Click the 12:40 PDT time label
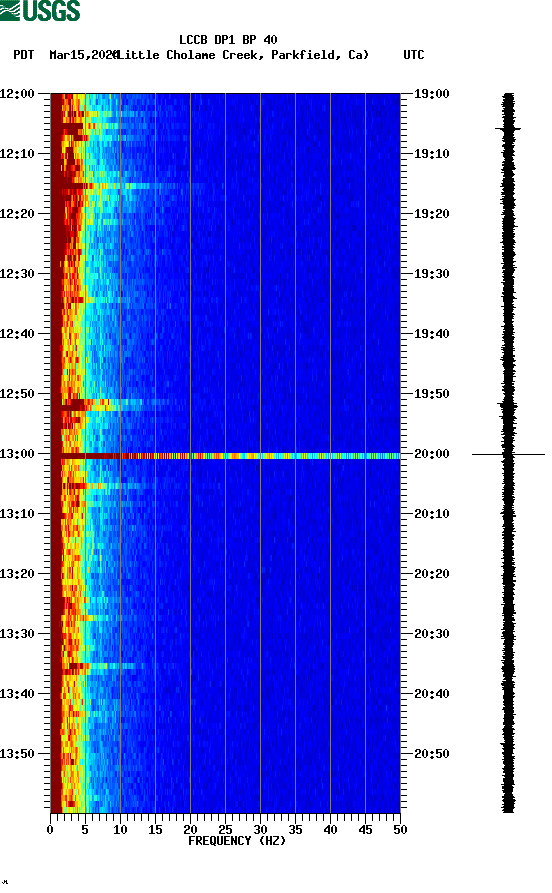 tap(18, 334)
